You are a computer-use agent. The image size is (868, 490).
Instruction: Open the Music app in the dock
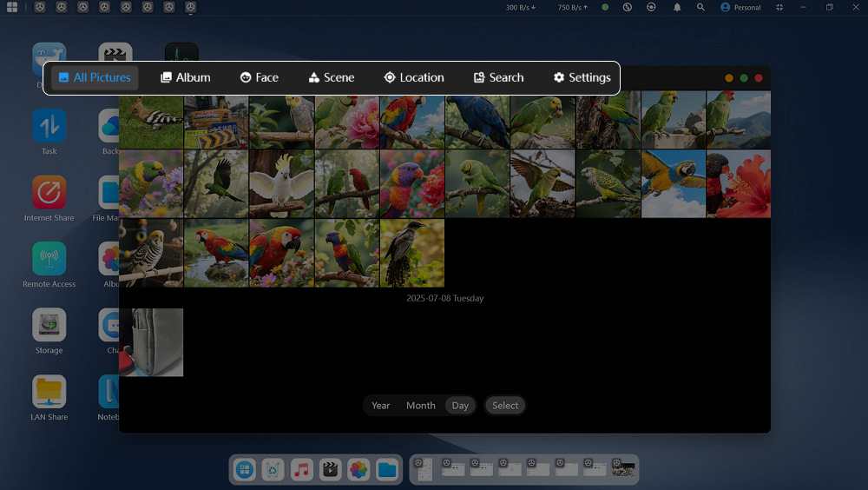click(301, 470)
